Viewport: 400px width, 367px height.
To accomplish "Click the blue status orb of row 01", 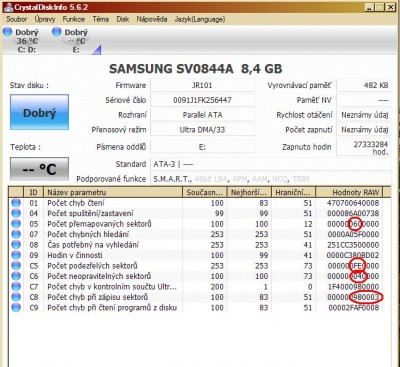I will (16, 203).
